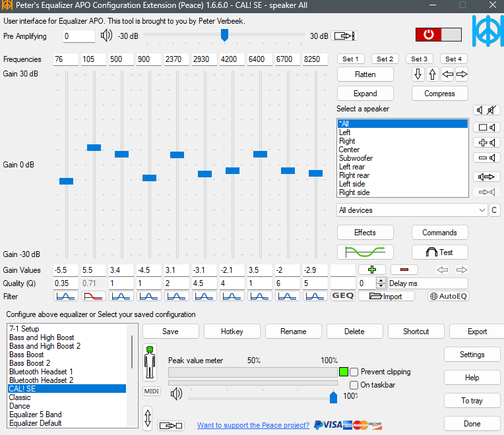504x435 pixels.
Task: Click the configuration list scrollbar
Action: click(132, 352)
